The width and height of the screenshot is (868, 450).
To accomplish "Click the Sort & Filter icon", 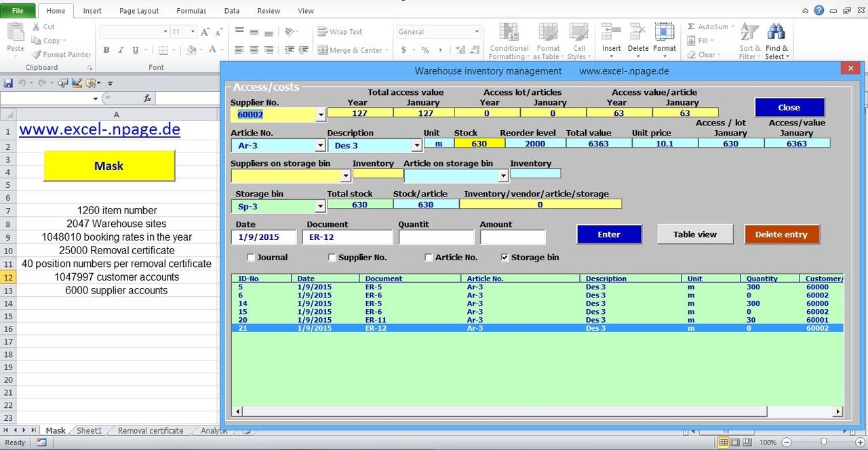I will pos(749,33).
